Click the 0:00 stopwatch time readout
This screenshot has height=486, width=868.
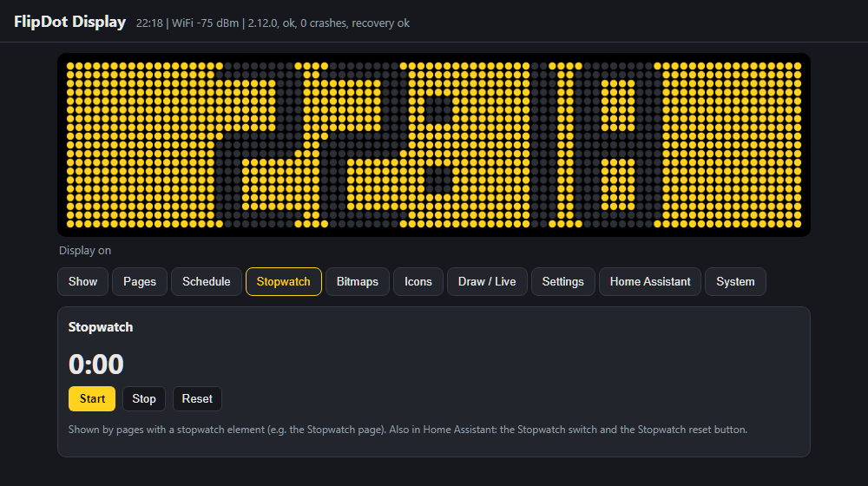95,364
